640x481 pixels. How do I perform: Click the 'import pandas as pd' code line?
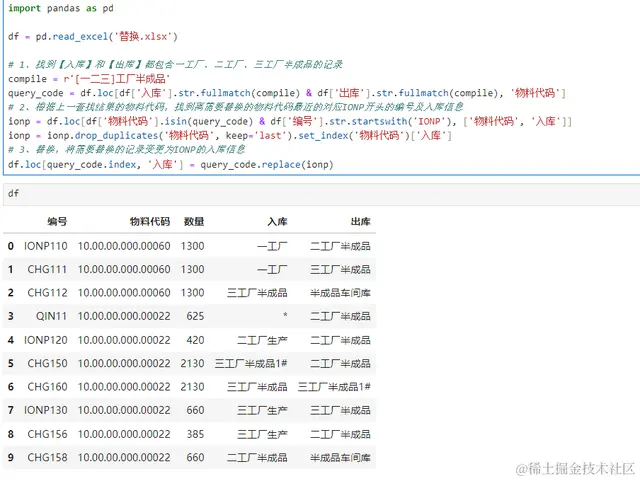[x=60, y=8]
